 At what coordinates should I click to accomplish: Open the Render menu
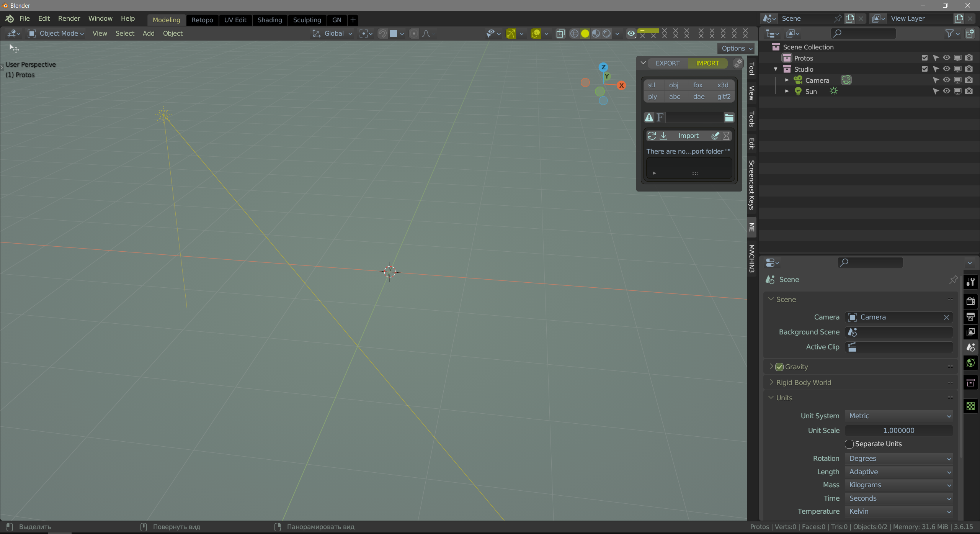point(69,18)
